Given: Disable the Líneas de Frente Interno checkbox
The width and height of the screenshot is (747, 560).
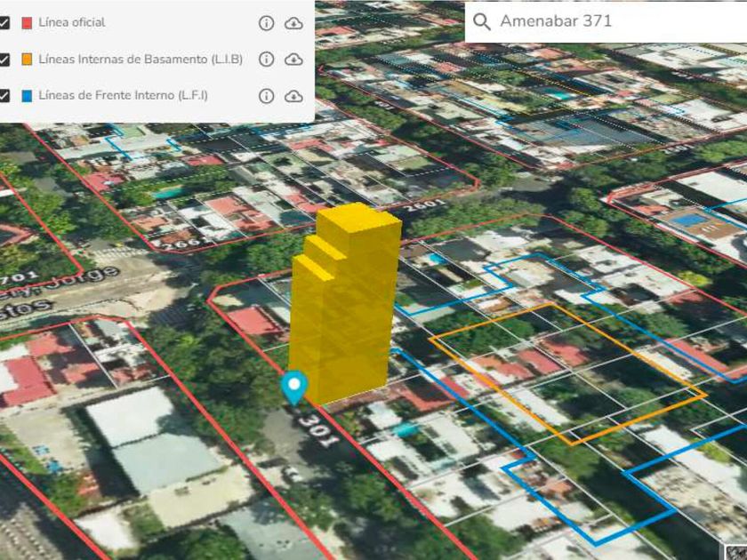Looking at the screenshot, I should (x=4, y=96).
